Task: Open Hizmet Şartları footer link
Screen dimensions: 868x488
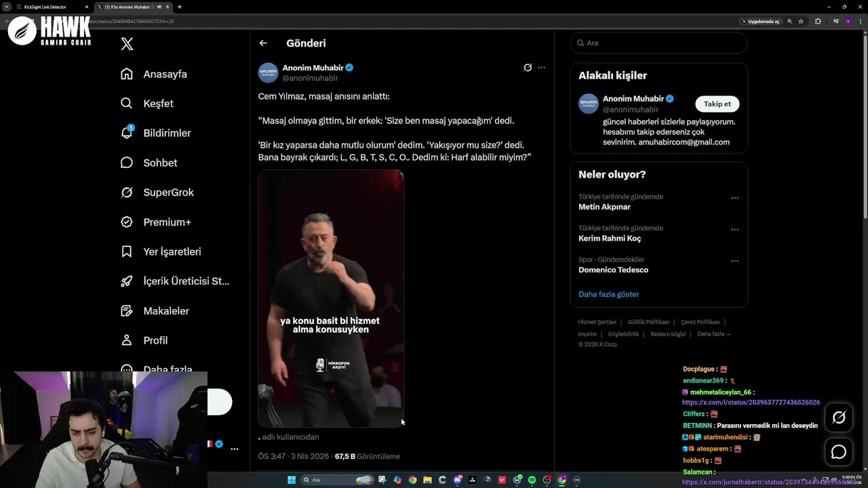Action: (597, 322)
